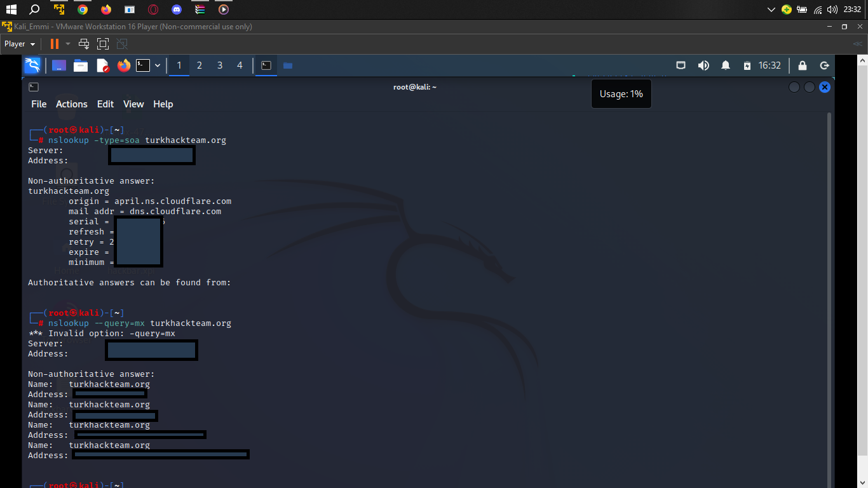Open the terminal Edit menu
Image resolution: width=868 pixels, height=488 pixels.
tap(105, 104)
